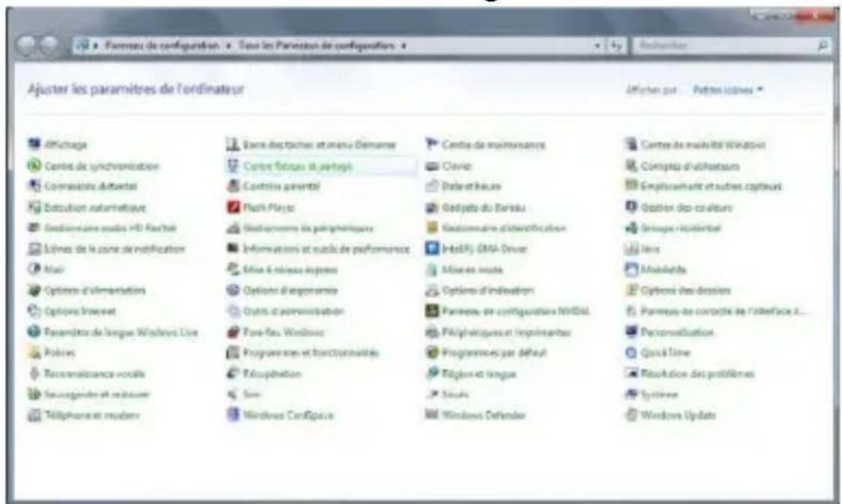
Task: Open Récupération
Action: click(272, 374)
